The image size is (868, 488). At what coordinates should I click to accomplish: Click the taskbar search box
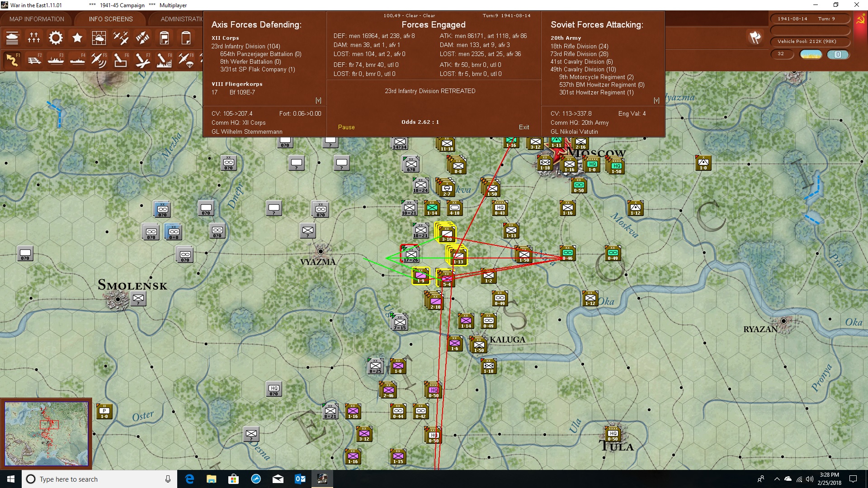(x=99, y=479)
